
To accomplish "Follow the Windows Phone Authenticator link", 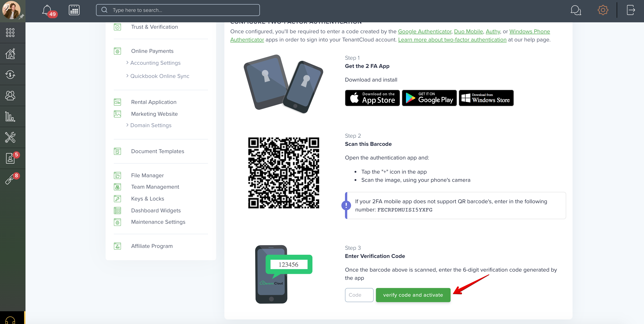I will 530,31.
